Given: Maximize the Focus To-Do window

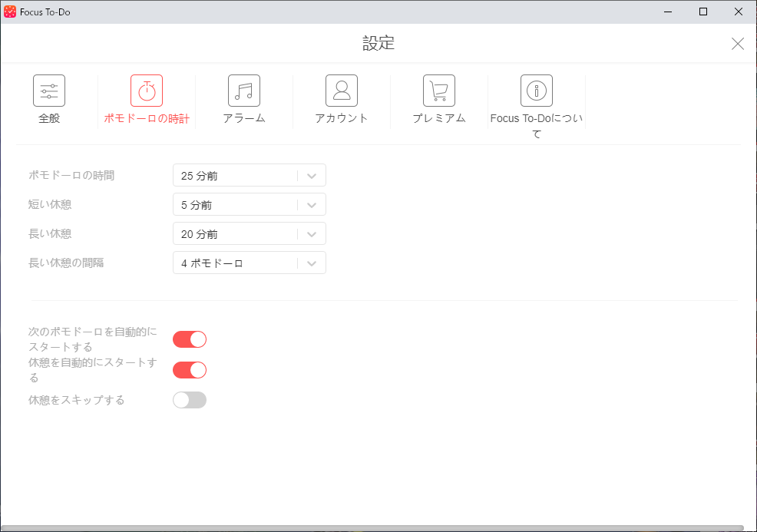Looking at the screenshot, I should point(703,12).
